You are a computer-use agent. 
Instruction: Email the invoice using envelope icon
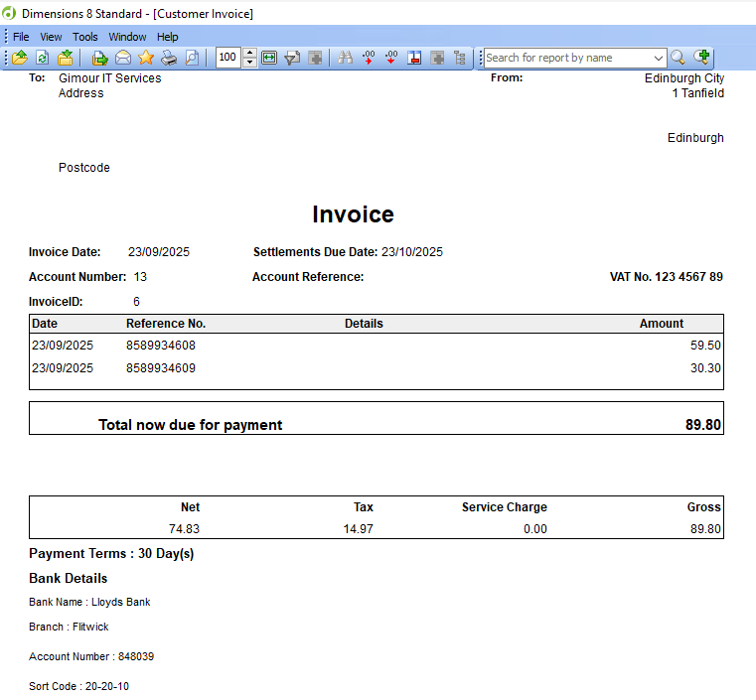tap(123, 58)
